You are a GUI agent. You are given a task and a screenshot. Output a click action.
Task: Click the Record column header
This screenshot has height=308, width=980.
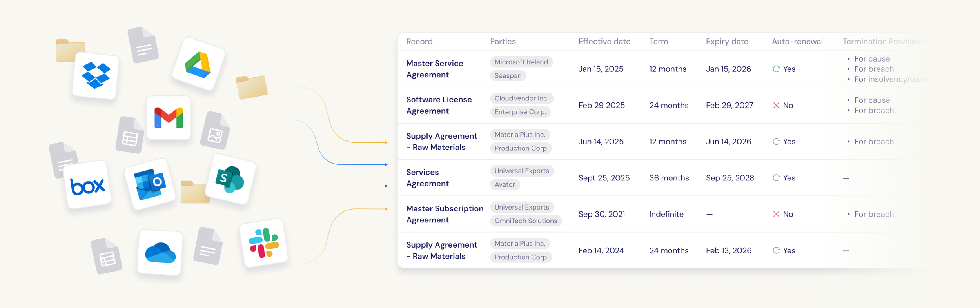tap(419, 42)
